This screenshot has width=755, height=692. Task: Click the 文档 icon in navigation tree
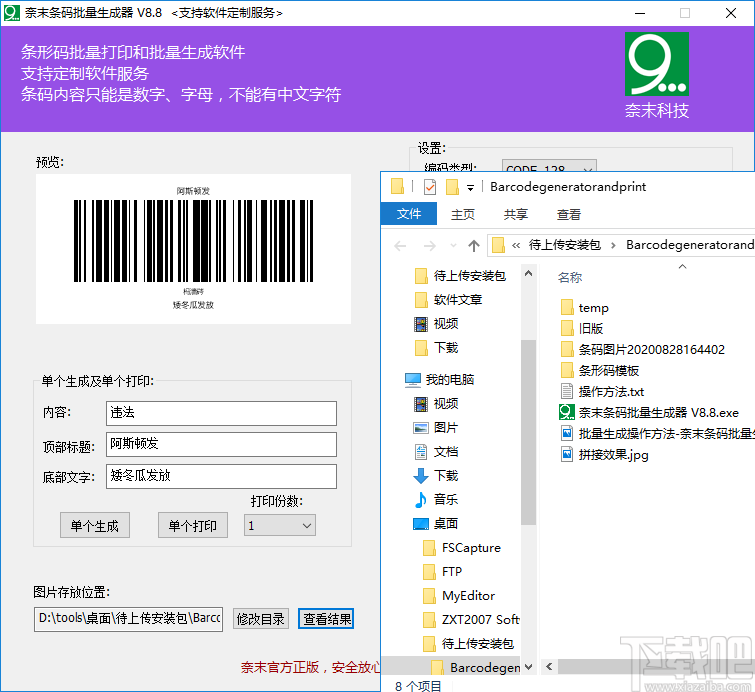pos(421,452)
